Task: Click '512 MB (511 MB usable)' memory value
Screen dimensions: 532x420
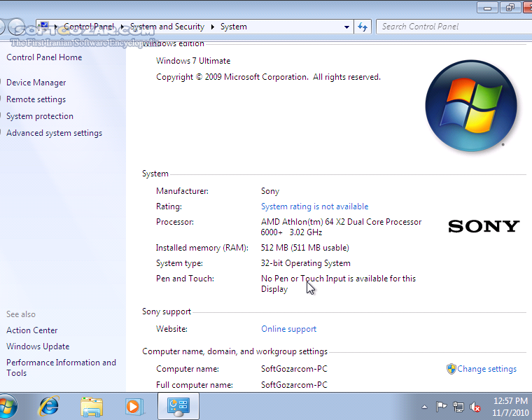Action: 304,248
